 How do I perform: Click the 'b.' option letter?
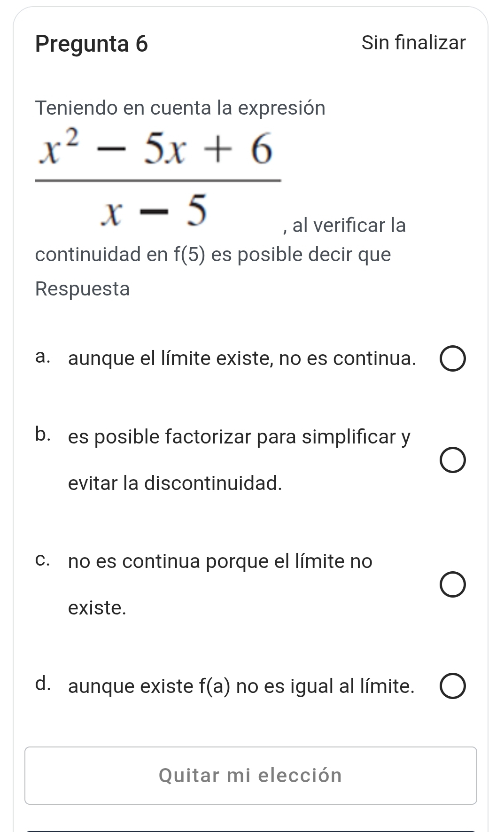pyautogui.click(x=43, y=435)
